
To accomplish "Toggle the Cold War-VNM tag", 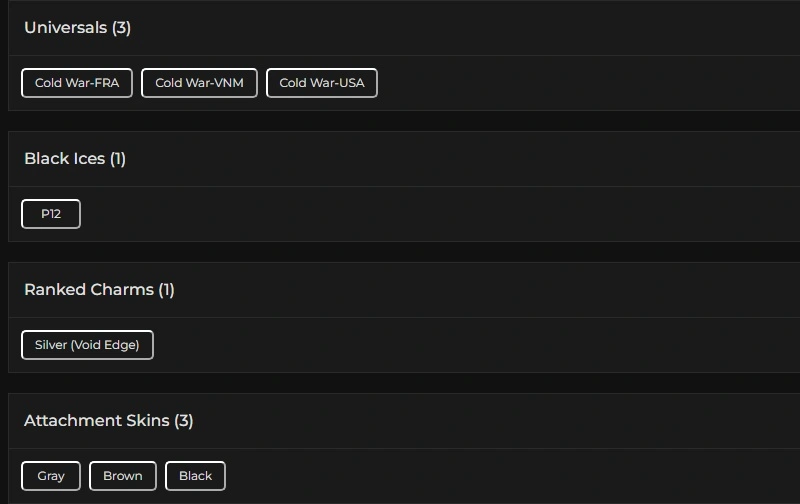I will click(199, 83).
